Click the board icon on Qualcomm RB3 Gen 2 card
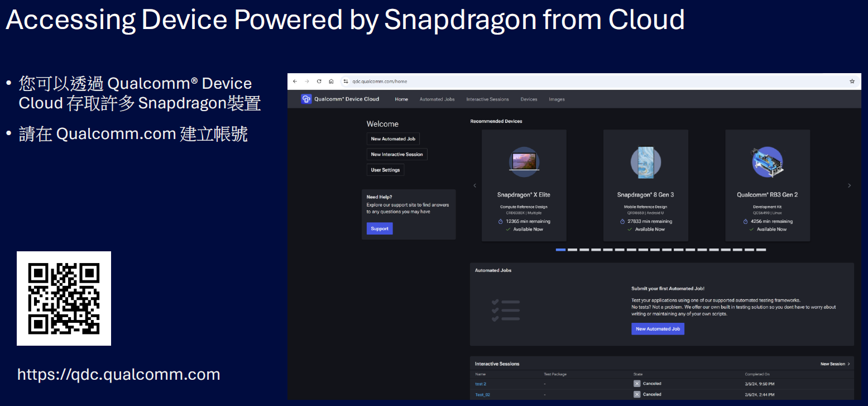 coord(767,161)
